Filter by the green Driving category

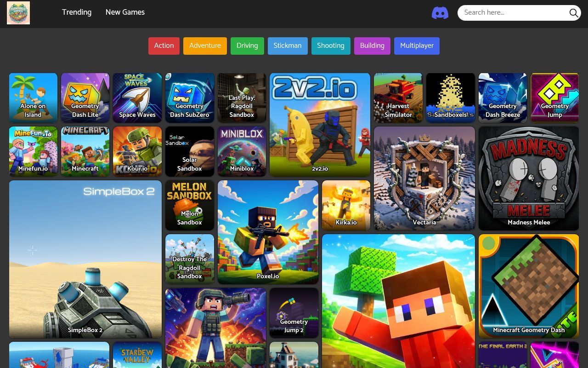[247, 46]
